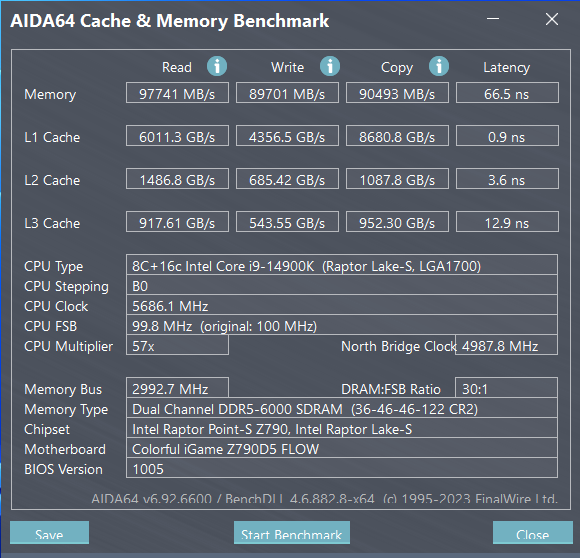Start the benchmark
Viewport: 580px width, 558px height.
pos(292,532)
